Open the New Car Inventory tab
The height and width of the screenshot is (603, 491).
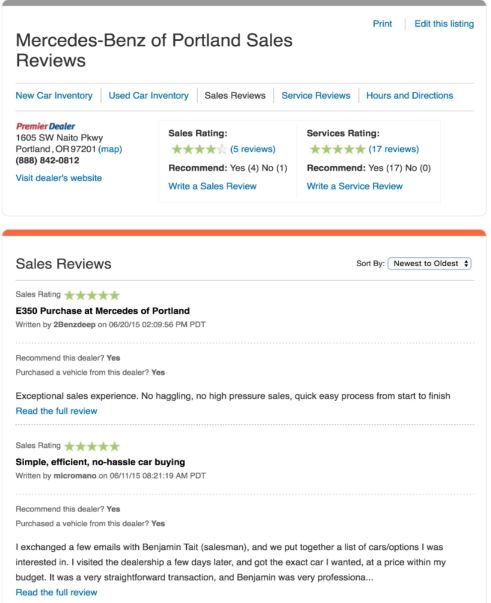click(x=54, y=95)
